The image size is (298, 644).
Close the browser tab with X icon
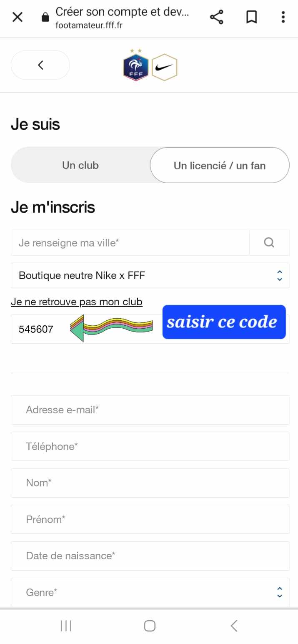(18, 17)
